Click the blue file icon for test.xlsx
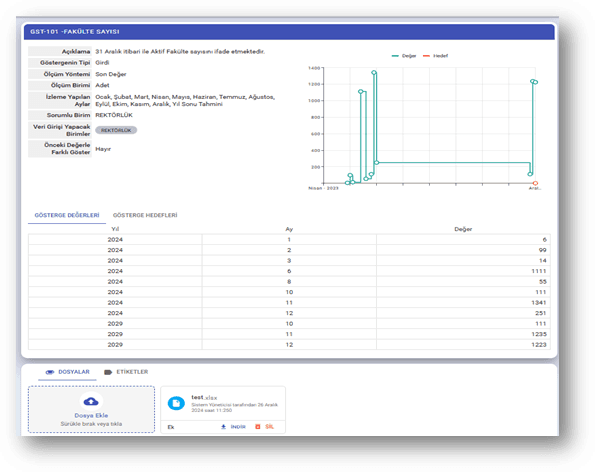The height and width of the screenshot is (472, 595). tap(176, 403)
